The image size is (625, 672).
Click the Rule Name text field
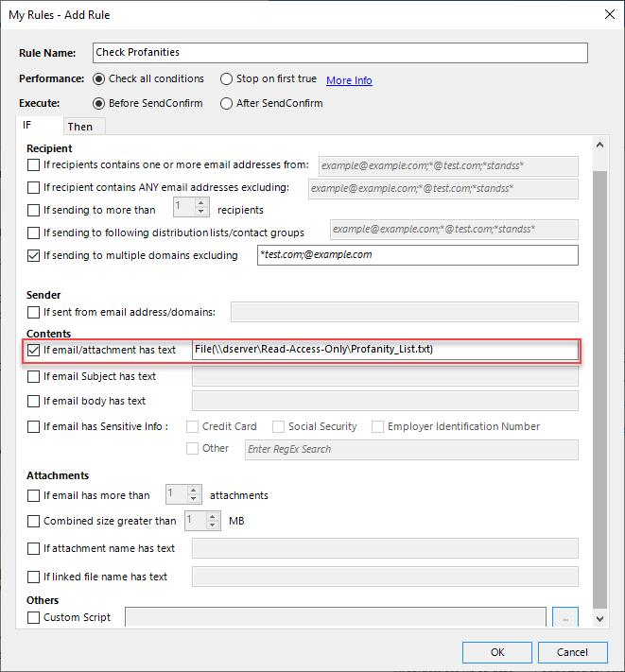[x=340, y=53]
